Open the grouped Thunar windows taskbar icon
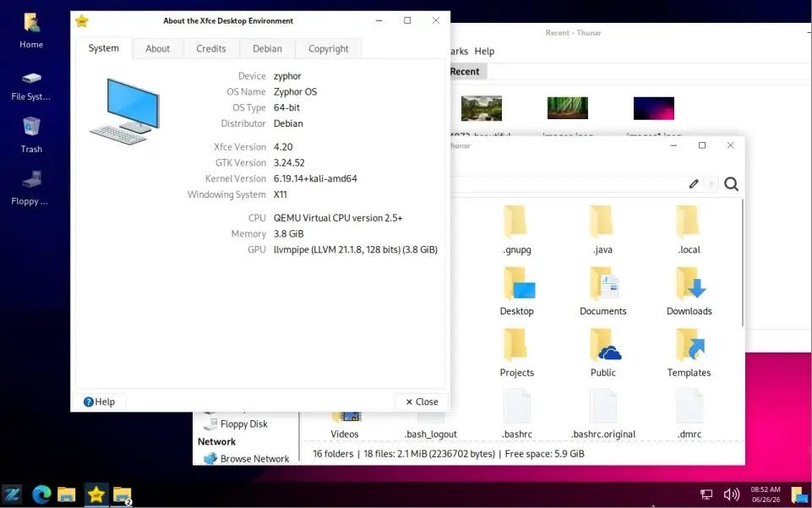Viewport: 812px width, 508px height. [x=123, y=495]
